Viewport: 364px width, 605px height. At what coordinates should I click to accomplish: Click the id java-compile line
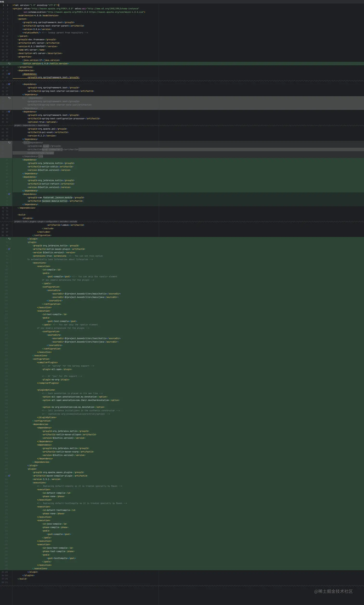54,524
